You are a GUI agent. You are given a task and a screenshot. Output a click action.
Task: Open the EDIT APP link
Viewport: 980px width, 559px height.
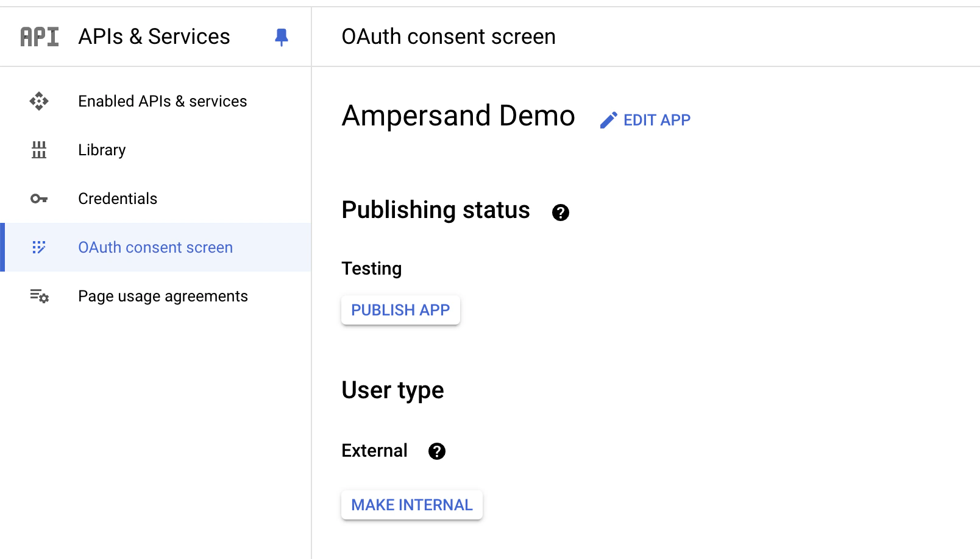pos(656,120)
